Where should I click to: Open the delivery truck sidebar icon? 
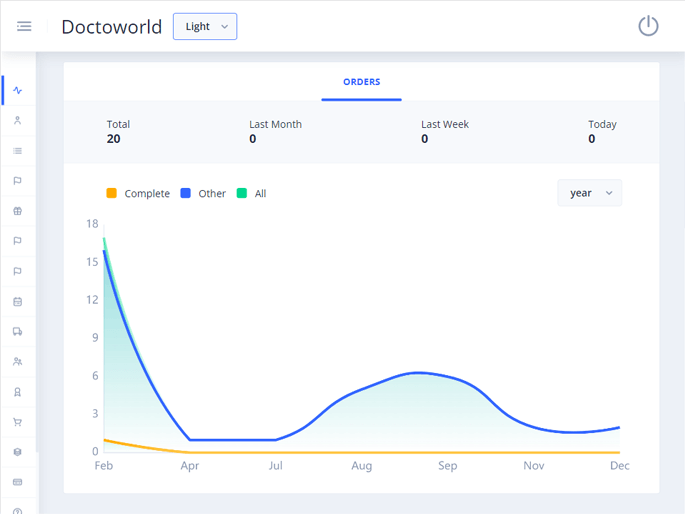18,332
